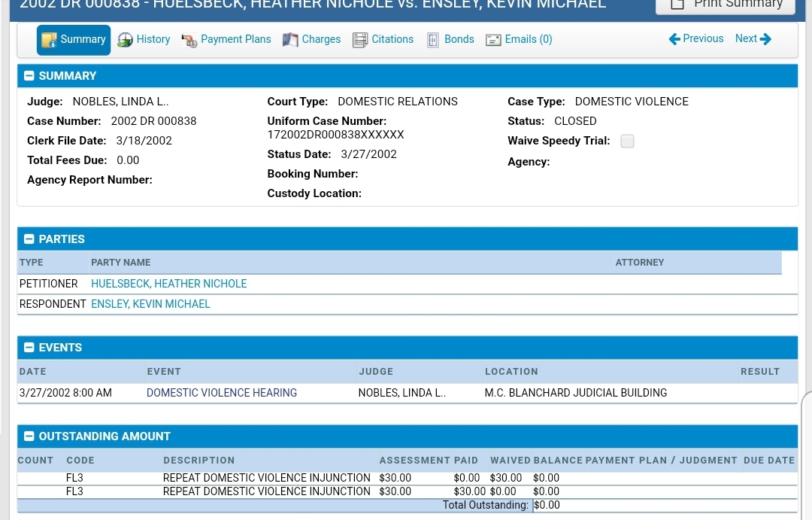Click the Citations list icon

click(360, 40)
